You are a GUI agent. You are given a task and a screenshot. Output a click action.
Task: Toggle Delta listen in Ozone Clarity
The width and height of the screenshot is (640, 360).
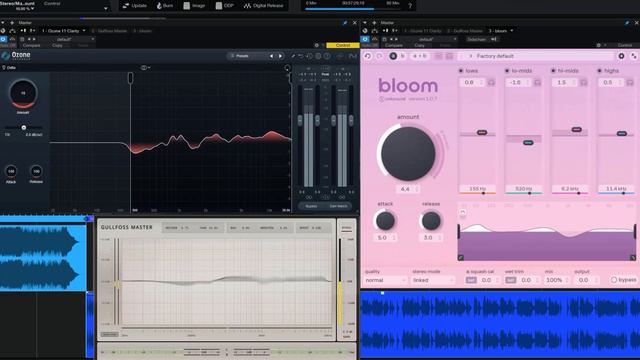click(9, 67)
